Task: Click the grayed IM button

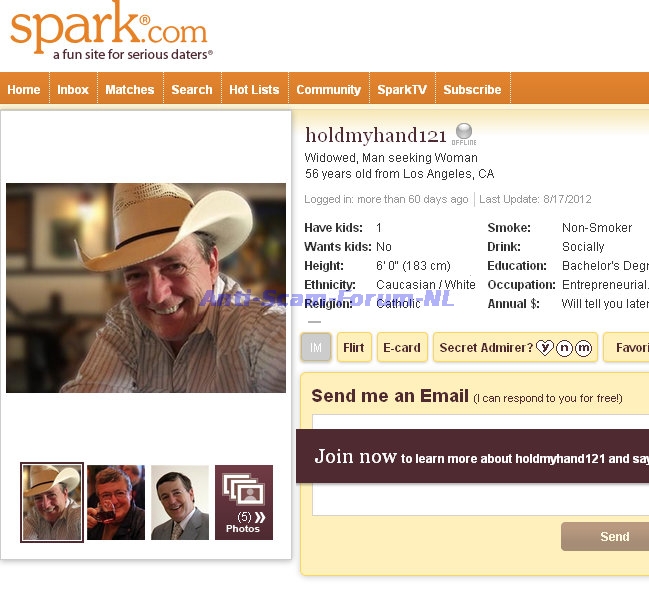Action: click(x=316, y=347)
